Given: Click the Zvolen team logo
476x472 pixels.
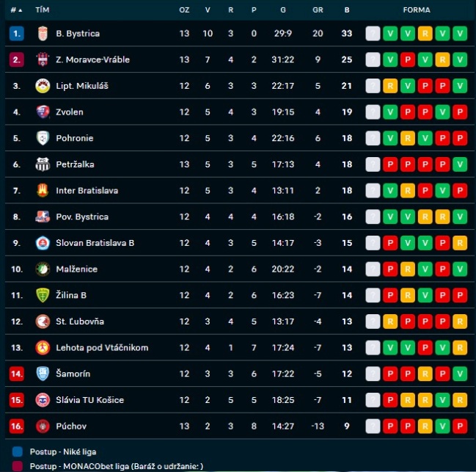Looking at the screenshot, I should (x=43, y=112).
